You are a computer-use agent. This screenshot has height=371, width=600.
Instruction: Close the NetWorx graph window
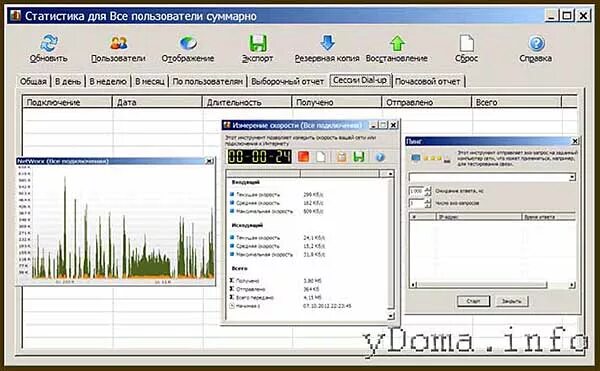coord(209,161)
